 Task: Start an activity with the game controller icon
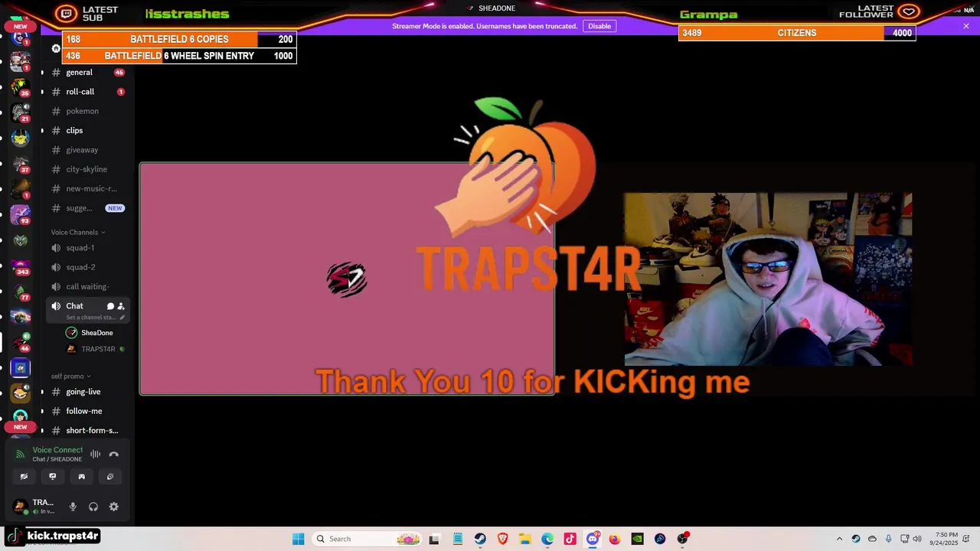click(x=81, y=476)
